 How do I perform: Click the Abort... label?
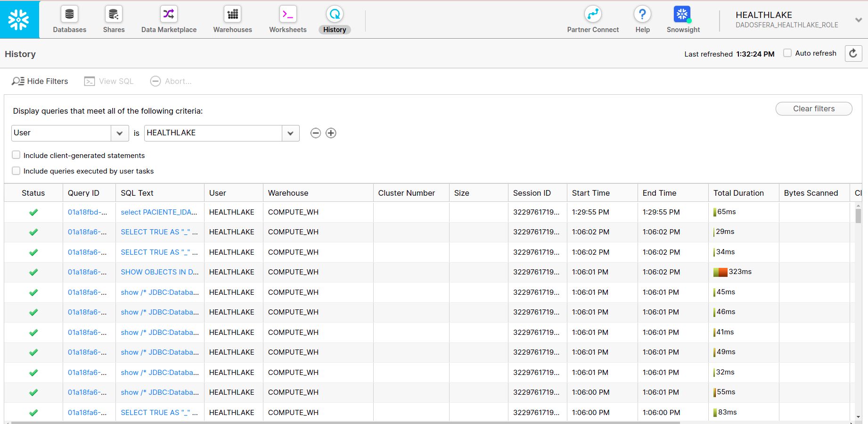pyautogui.click(x=178, y=81)
